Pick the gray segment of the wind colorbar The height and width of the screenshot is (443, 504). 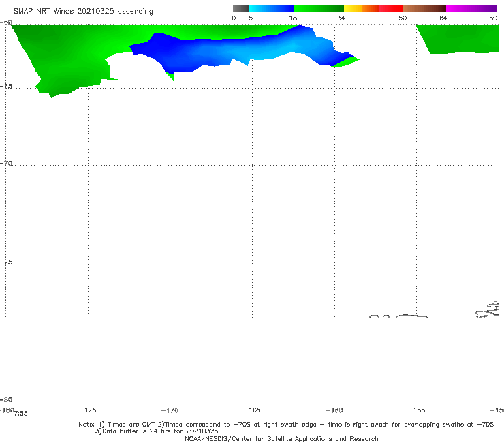(x=241, y=8)
